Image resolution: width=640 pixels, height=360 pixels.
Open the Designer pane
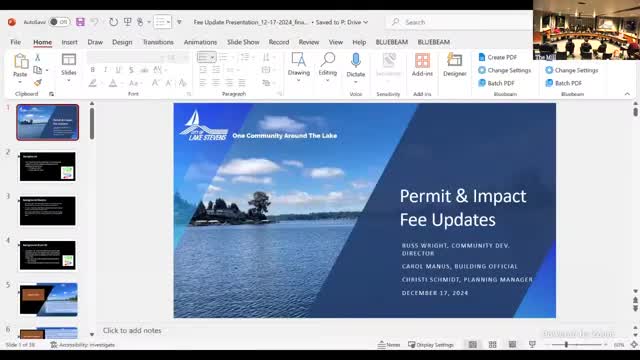(454, 64)
